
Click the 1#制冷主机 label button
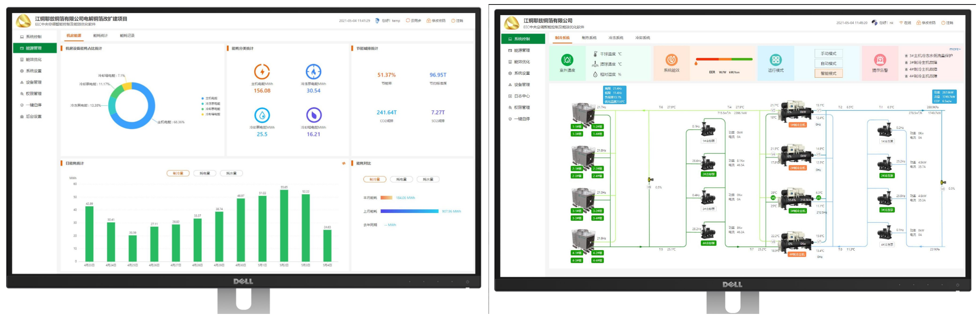(x=798, y=125)
